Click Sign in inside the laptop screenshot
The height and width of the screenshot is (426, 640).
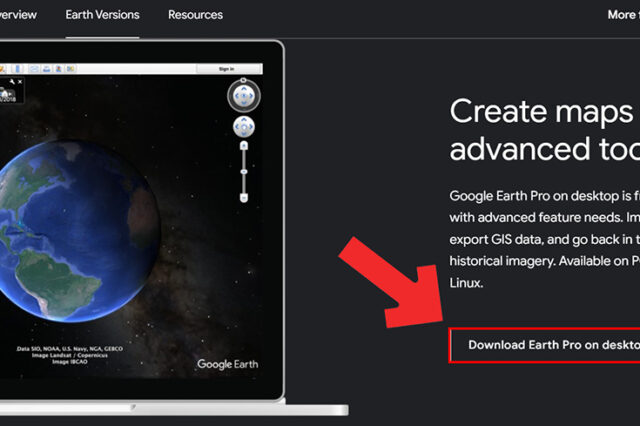click(x=227, y=69)
